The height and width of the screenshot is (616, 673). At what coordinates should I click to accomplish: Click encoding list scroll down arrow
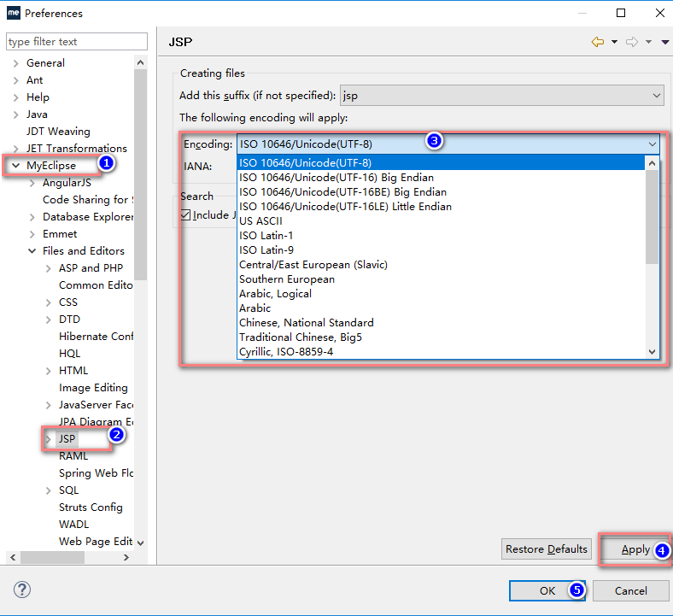coord(652,352)
